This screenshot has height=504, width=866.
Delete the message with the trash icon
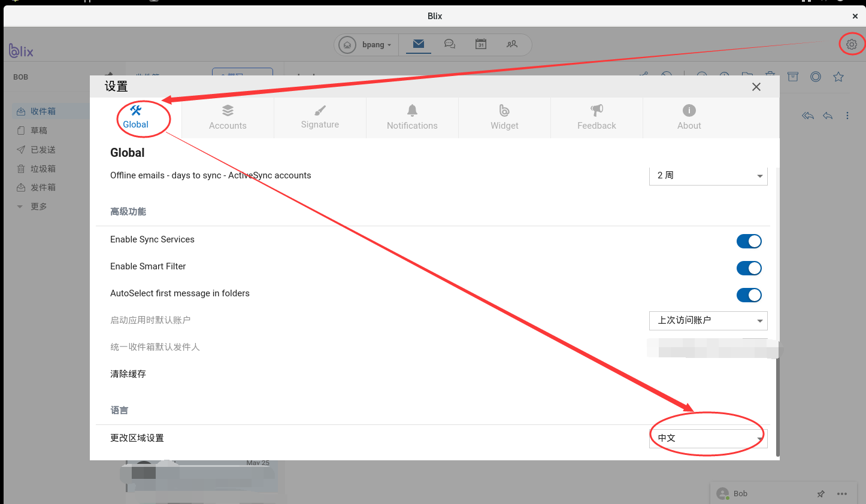[770, 77]
